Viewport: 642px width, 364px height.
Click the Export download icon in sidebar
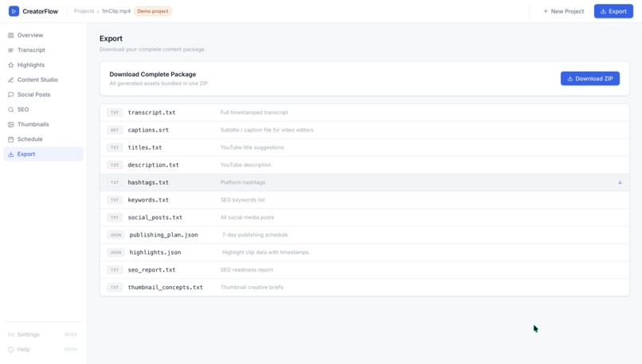tap(10, 154)
